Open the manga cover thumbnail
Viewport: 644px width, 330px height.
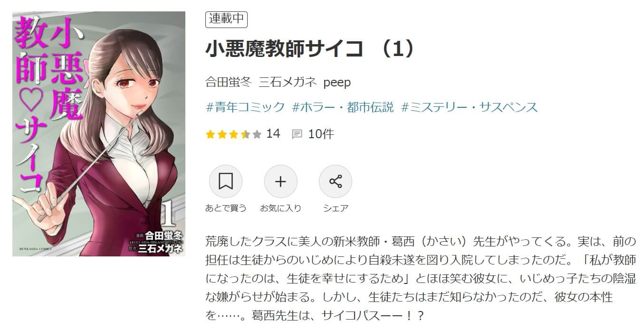coord(99,134)
